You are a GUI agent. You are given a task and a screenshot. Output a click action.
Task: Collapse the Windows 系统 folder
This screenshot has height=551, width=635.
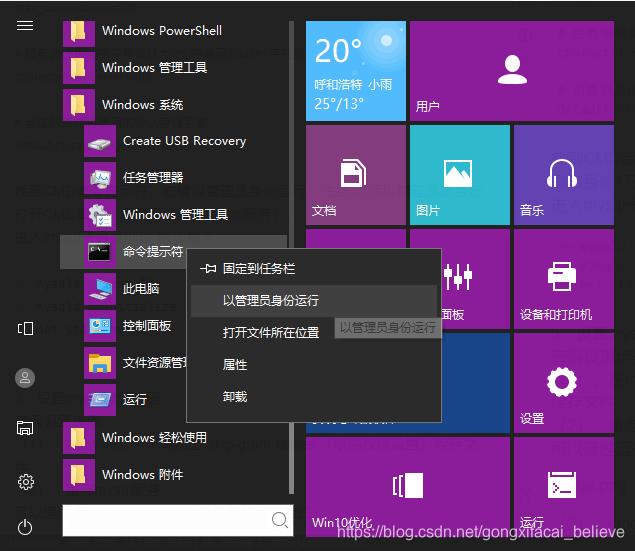click(x=174, y=104)
